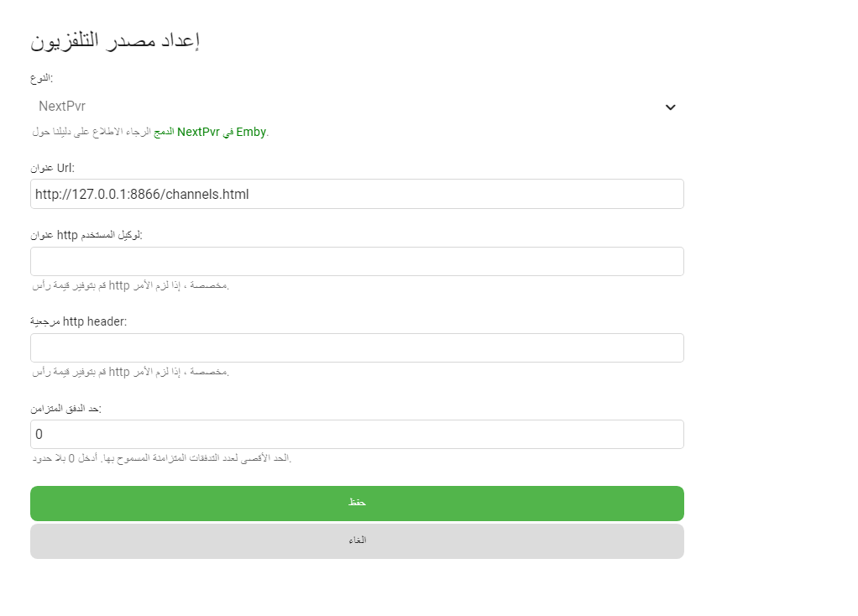Click the help text below the http header field
This screenshot has width=858, height=616.
tap(131, 372)
